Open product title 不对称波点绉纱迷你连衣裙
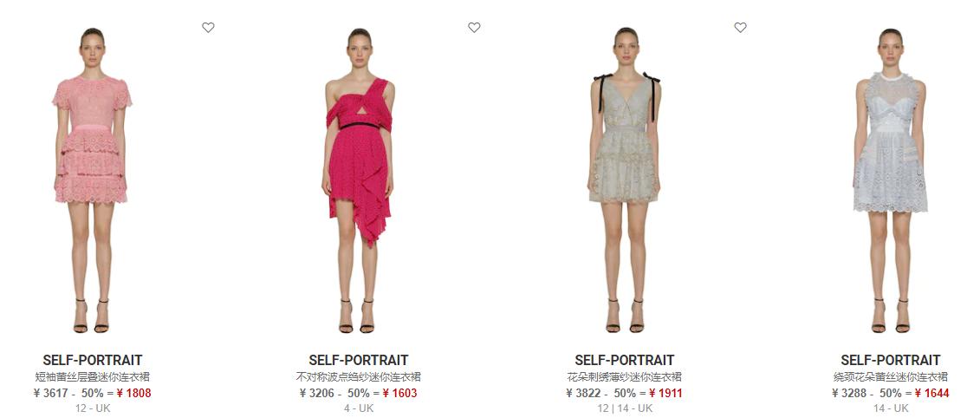Image resolution: width=980 pixels, height=418 pixels. click(359, 377)
